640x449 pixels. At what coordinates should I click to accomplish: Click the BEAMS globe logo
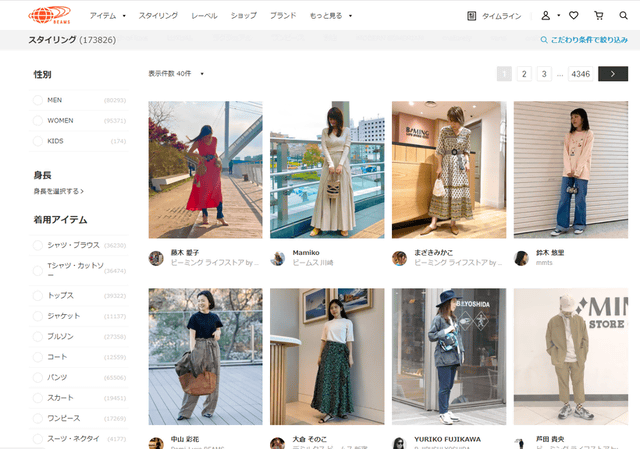coord(49,15)
